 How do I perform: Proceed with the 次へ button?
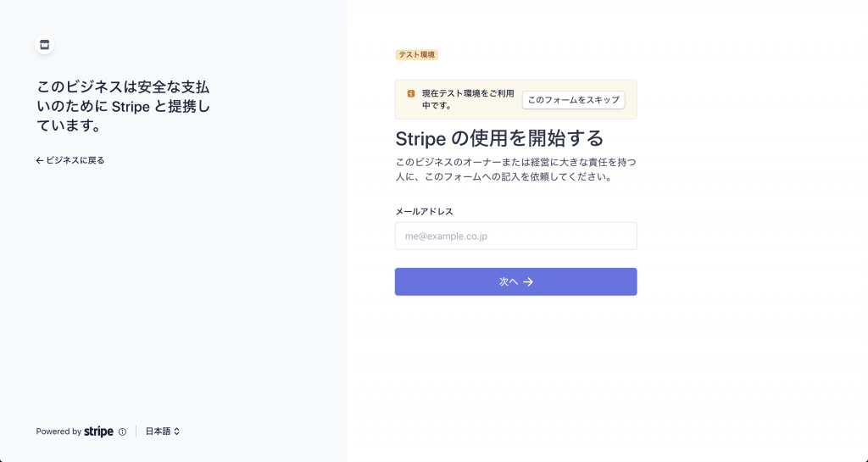[x=516, y=281]
